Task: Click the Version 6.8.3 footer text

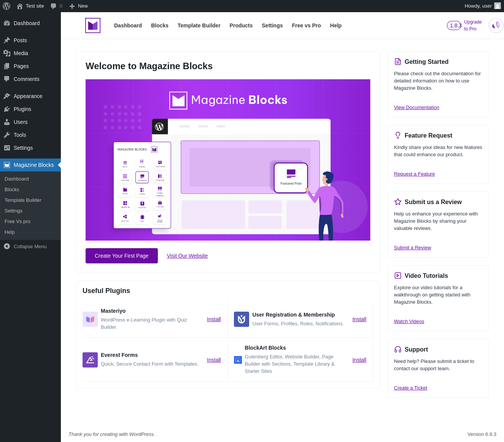Action: 482,434
